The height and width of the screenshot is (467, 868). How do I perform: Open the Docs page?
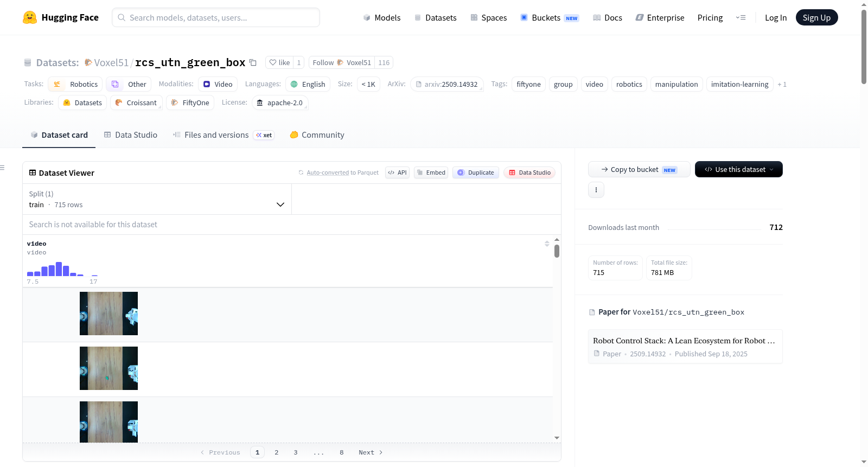[x=608, y=17]
